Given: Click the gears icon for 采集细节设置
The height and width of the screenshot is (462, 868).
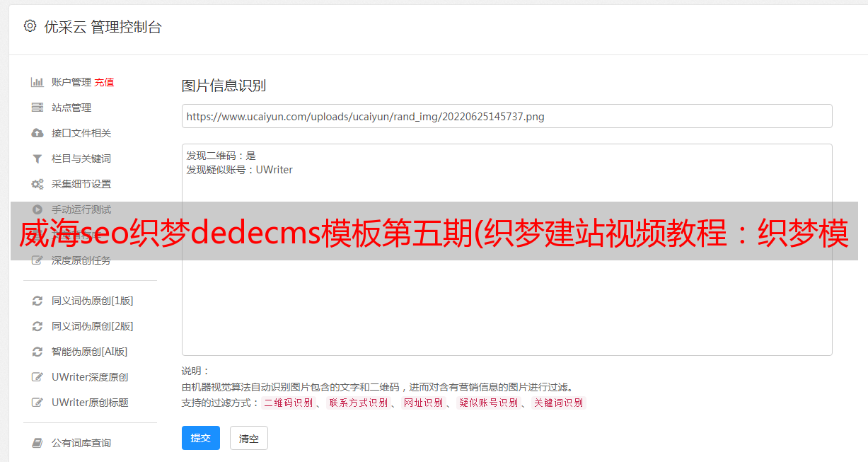Looking at the screenshot, I should pyautogui.click(x=37, y=184).
